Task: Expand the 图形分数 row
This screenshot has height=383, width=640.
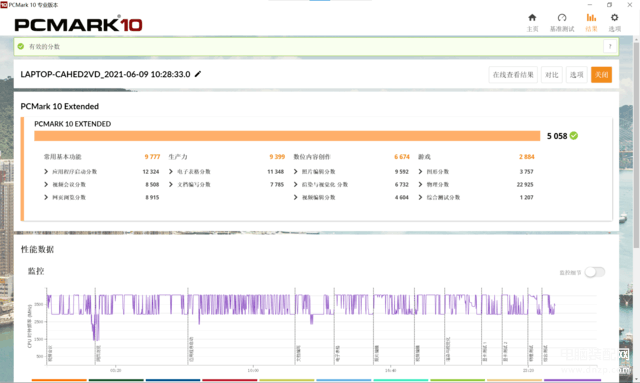Action: point(420,171)
